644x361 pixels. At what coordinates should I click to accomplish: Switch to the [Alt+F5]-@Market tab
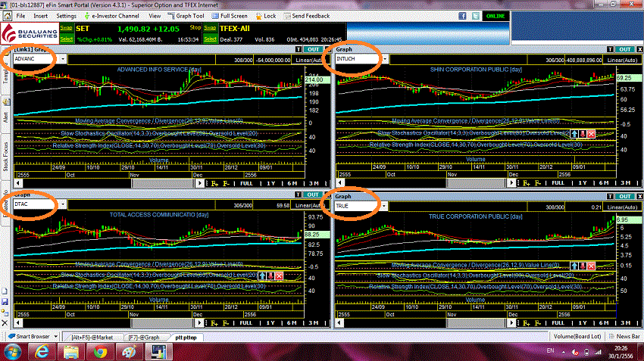[92, 338]
